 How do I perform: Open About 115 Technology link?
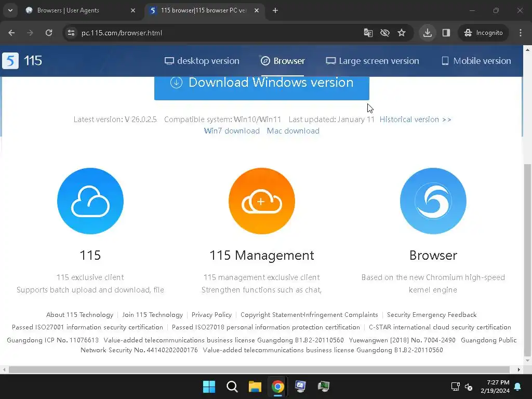point(79,315)
